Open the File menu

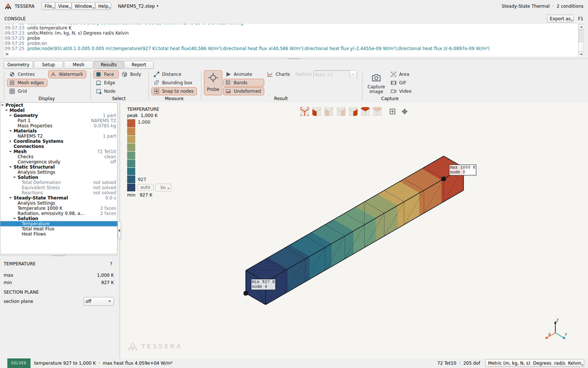click(x=48, y=6)
